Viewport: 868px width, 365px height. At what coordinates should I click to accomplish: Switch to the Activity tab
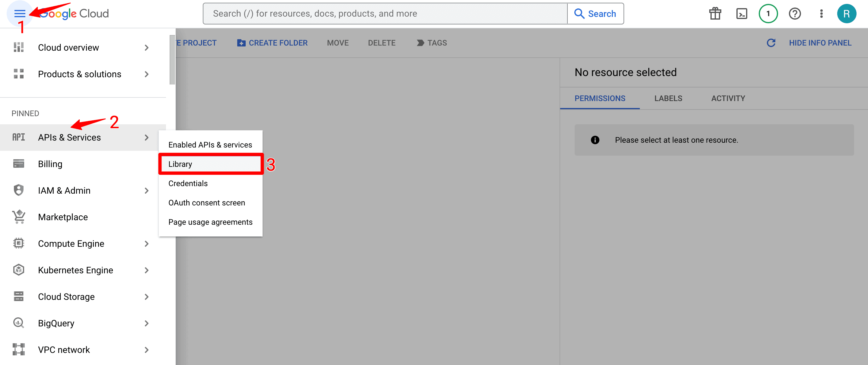(728, 98)
